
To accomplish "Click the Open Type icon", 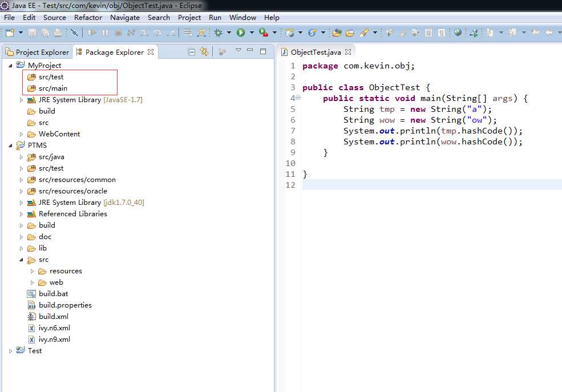I will [337, 33].
